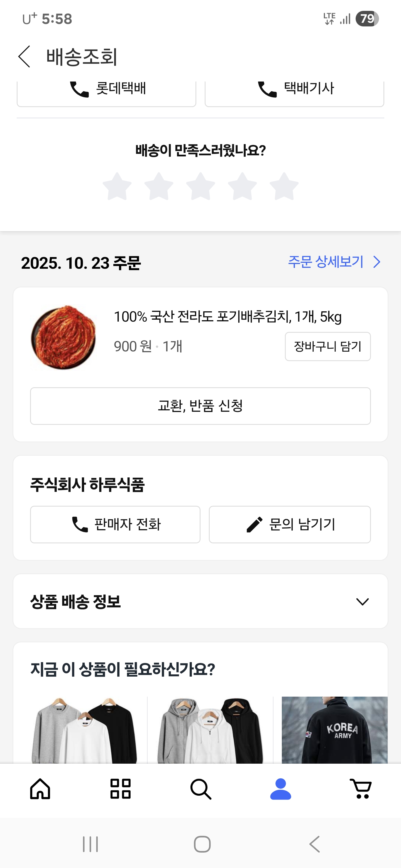The image size is (401, 868).
Task: Call 롯데택배 courier company
Action: pyautogui.click(x=107, y=90)
